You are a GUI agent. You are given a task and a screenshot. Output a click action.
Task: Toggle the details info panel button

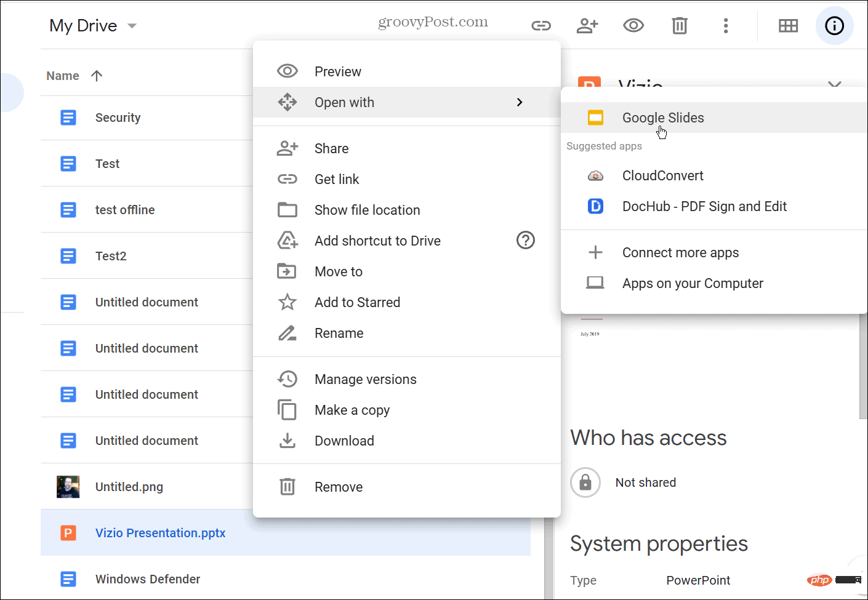click(835, 25)
